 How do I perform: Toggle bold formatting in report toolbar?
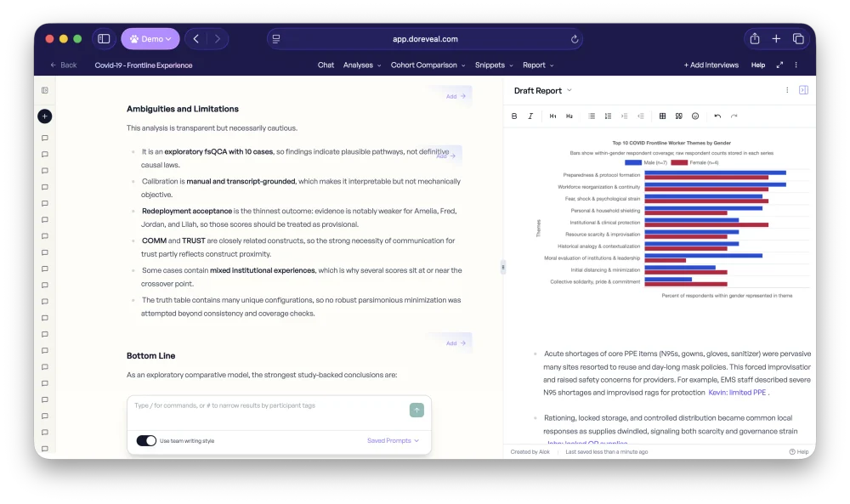(x=514, y=116)
